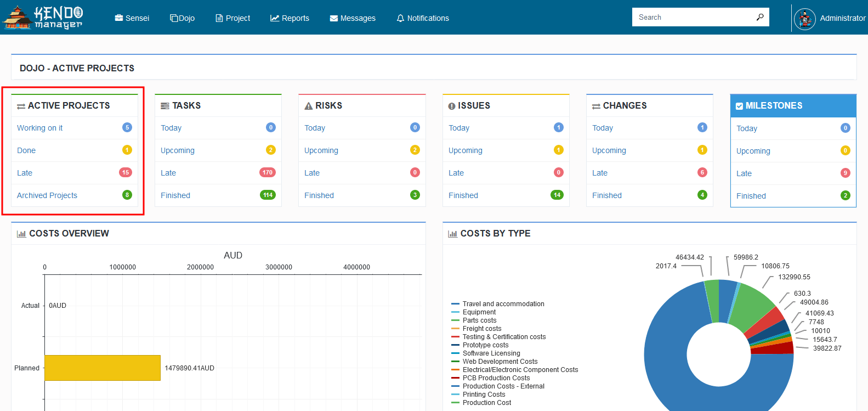
Task: Open Milestones Late link
Action: point(744,173)
